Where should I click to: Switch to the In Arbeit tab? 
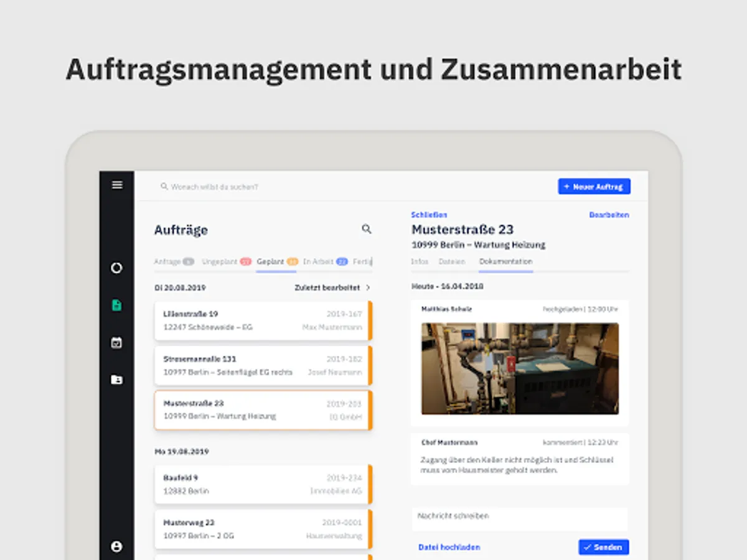tap(325, 262)
